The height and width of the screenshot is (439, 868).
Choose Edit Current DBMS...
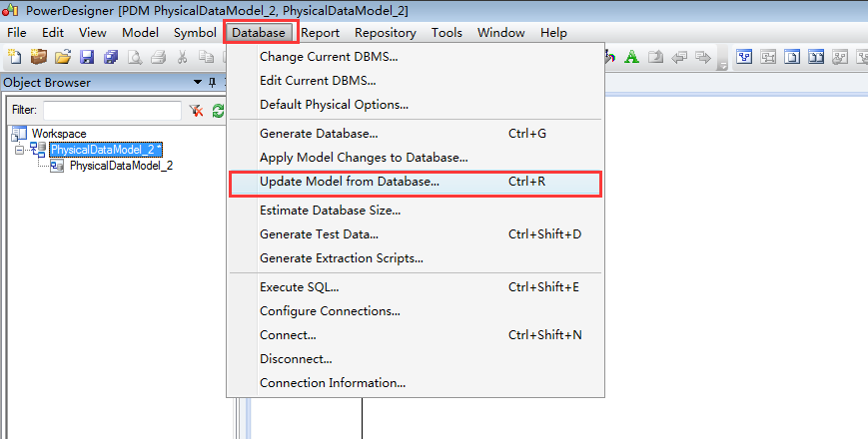tap(416, 81)
